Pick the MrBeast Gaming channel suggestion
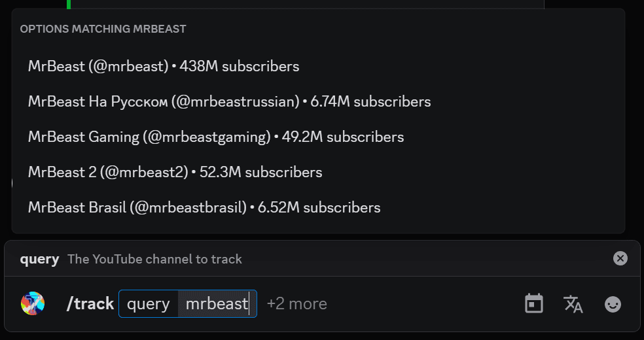Image resolution: width=644 pixels, height=340 pixels. click(216, 137)
